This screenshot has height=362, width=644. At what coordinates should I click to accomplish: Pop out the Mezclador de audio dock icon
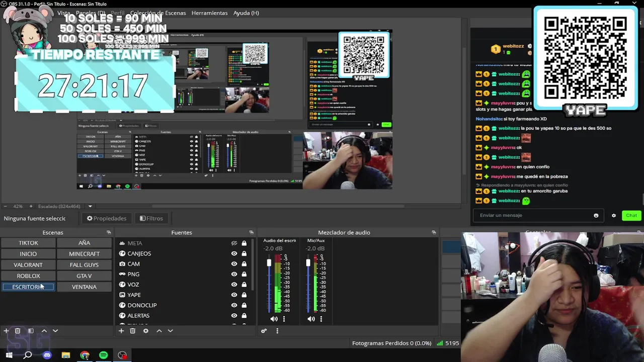click(434, 232)
